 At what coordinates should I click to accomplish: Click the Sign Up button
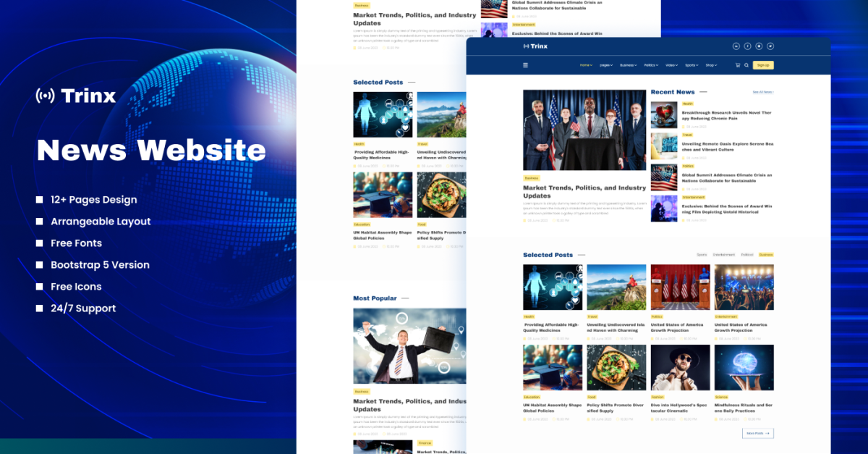click(762, 65)
